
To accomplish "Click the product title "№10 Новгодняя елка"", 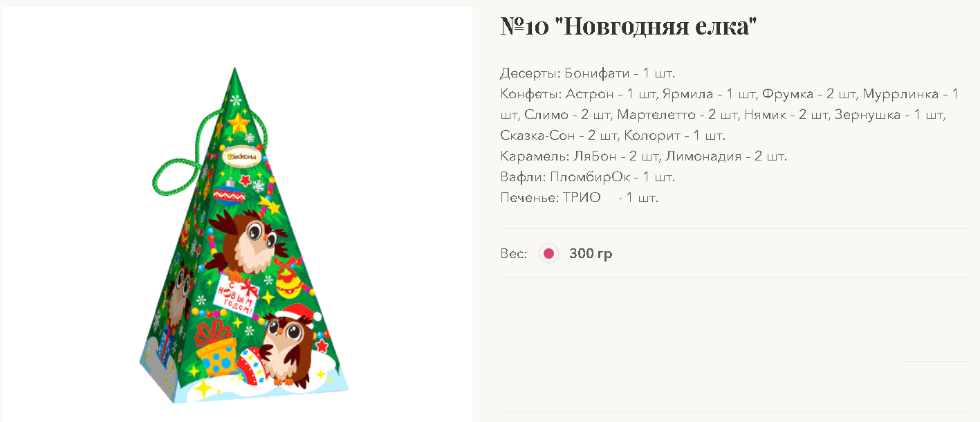I will pyautogui.click(x=629, y=27).
